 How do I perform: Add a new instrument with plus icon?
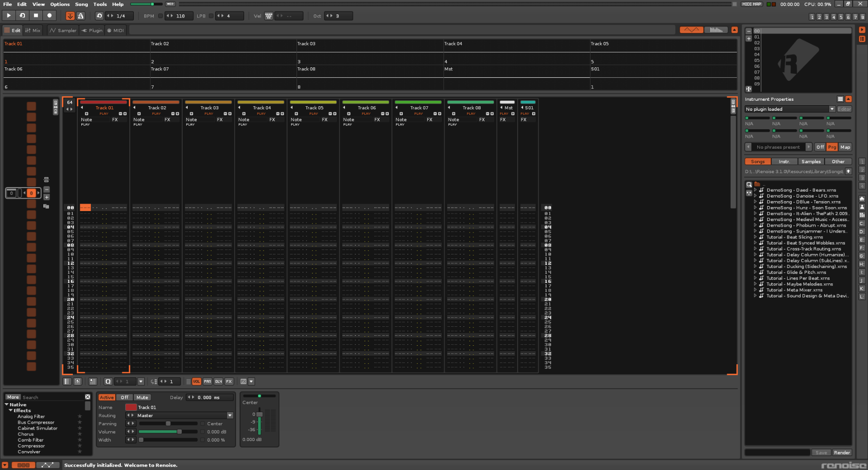(x=749, y=38)
